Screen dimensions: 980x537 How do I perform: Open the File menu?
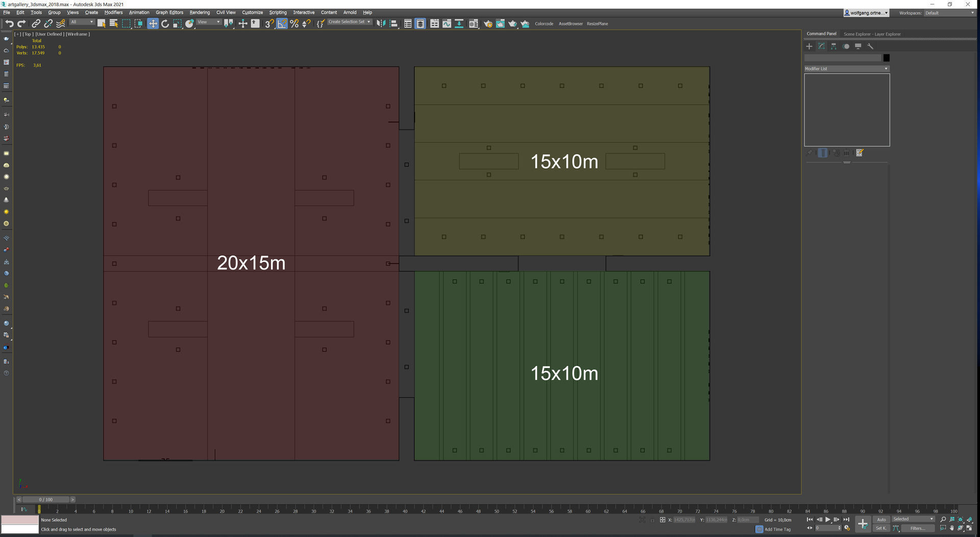pyautogui.click(x=7, y=12)
